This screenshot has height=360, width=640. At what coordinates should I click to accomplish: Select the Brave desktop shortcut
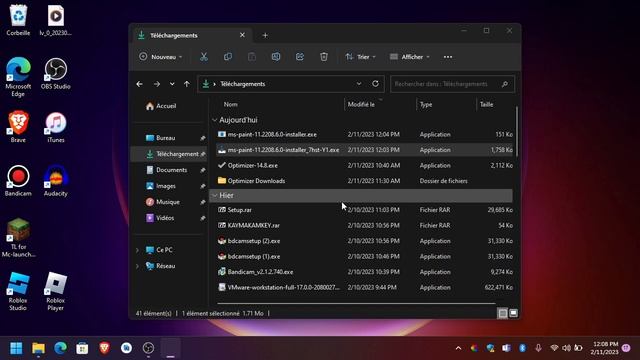point(18,127)
